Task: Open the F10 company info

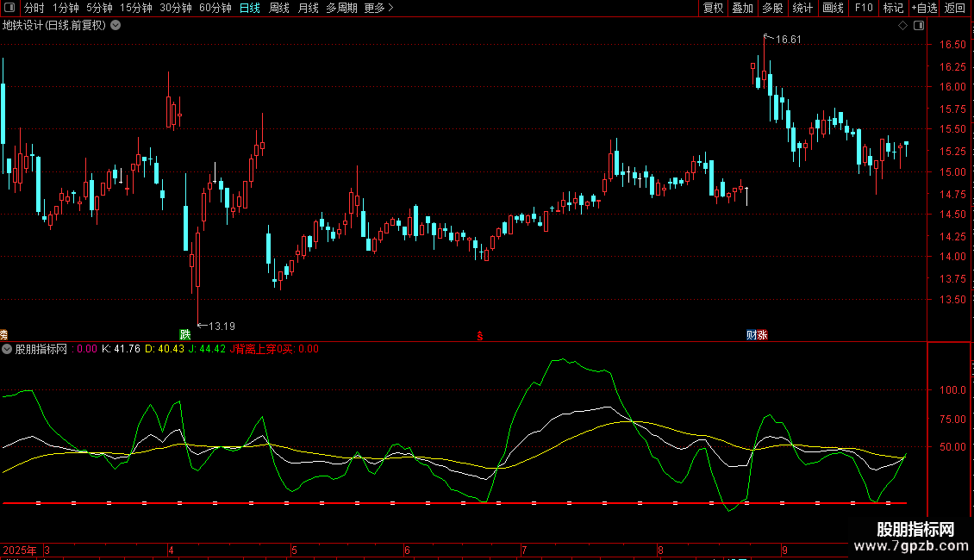Action: (864, 8)
